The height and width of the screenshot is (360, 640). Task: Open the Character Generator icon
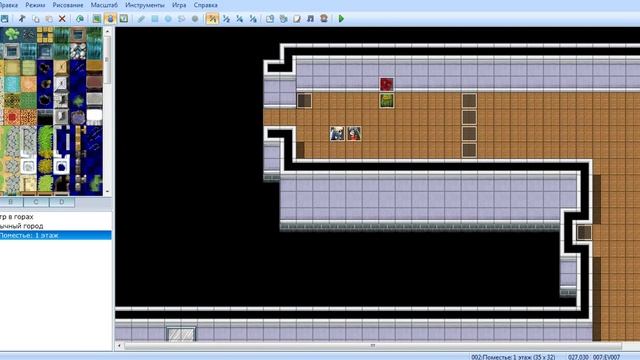coord(324,19)
